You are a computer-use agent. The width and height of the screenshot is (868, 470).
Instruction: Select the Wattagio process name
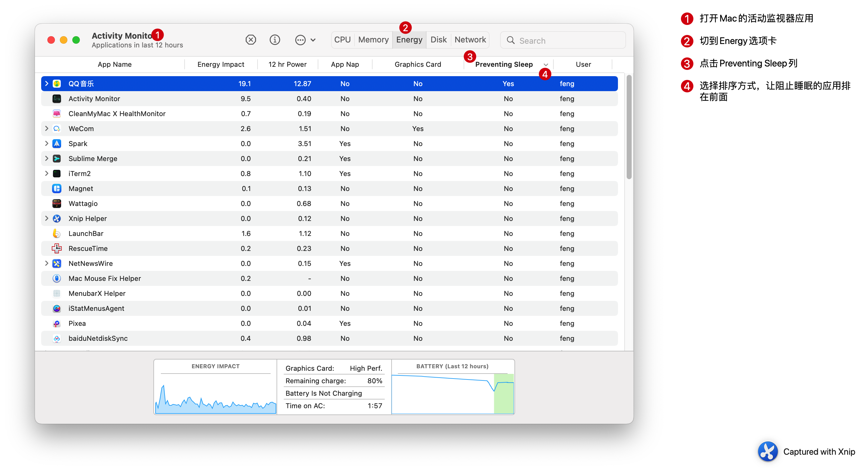[83, 203]
